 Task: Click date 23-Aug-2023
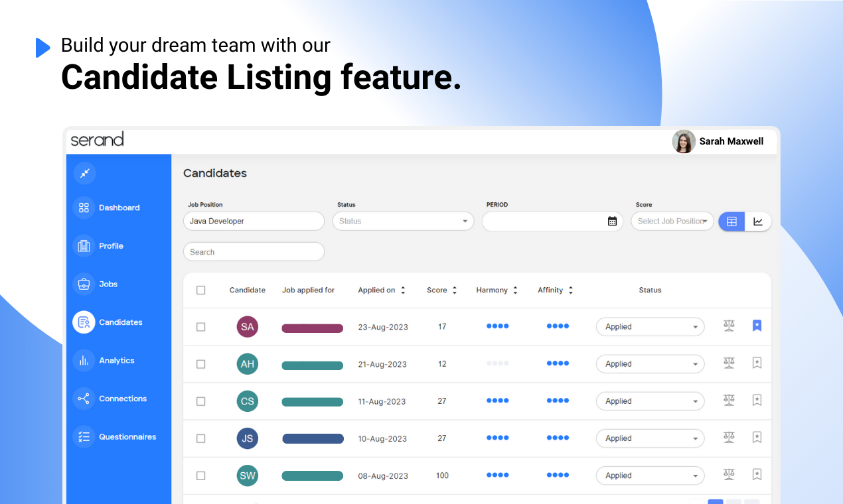[x=383, y=327]
